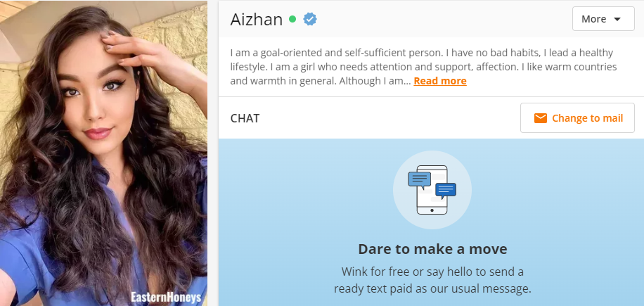Screen dimensions: 644x306
Task: Click the caret arrow inside More button
Action: (x=617, y=19)
